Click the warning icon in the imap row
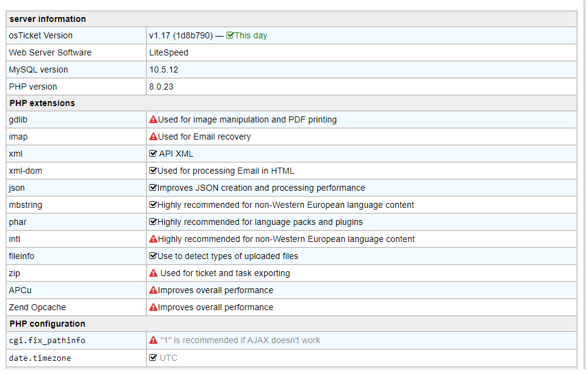 [x=153, y=137]
